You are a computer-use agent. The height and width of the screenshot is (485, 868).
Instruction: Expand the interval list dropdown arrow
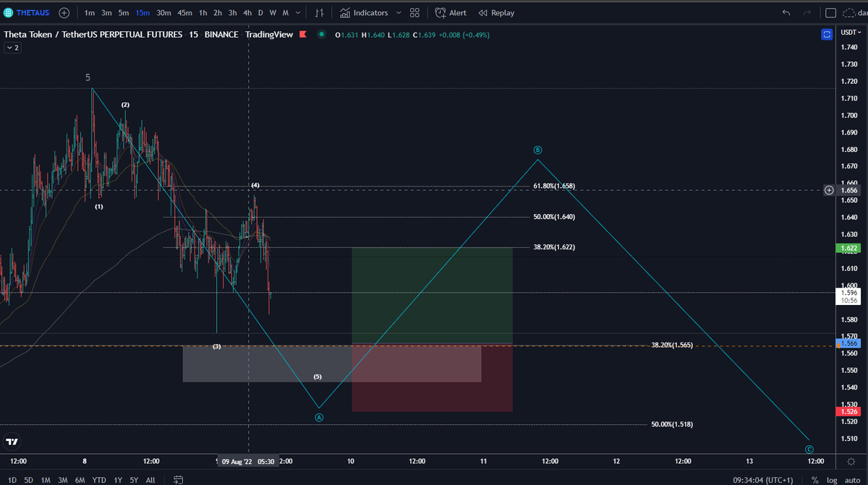(x=299, y=12)
